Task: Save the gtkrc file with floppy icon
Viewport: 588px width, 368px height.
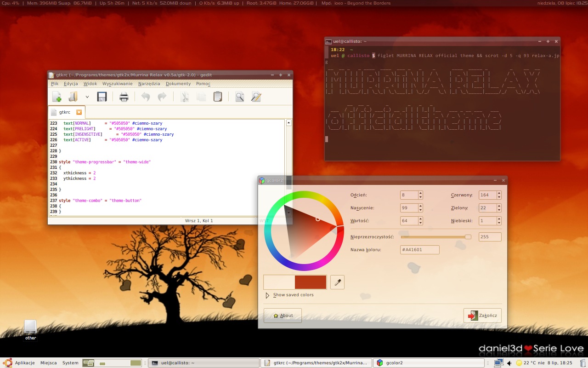Action: [102, 97]
